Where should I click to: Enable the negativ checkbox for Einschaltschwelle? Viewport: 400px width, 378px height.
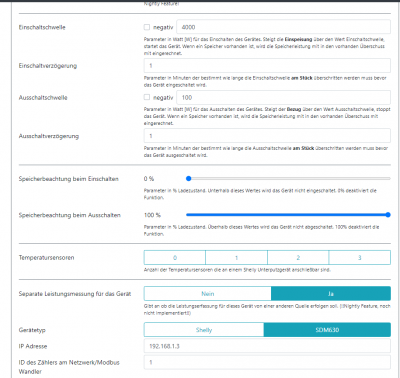(147, 27)
